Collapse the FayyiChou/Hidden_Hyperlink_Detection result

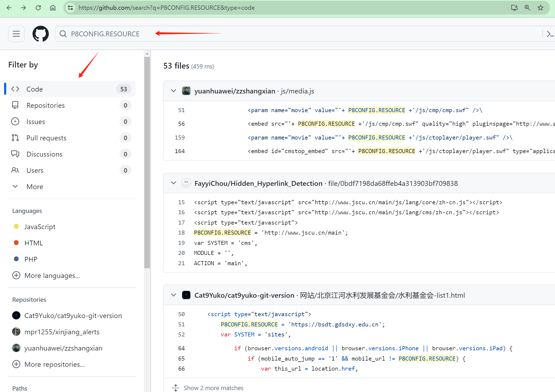point(173,183)
